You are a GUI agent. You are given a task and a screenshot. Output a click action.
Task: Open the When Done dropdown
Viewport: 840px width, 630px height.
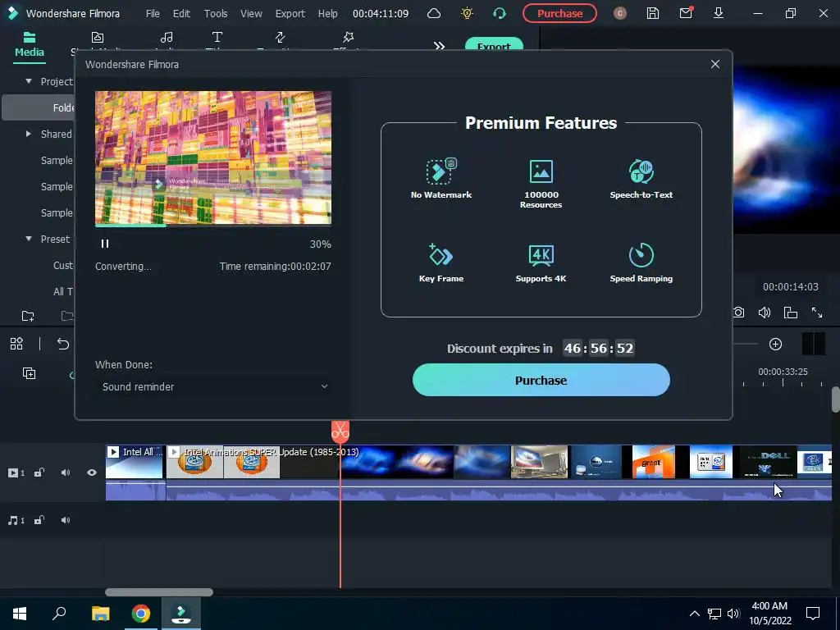click(213, 387)
